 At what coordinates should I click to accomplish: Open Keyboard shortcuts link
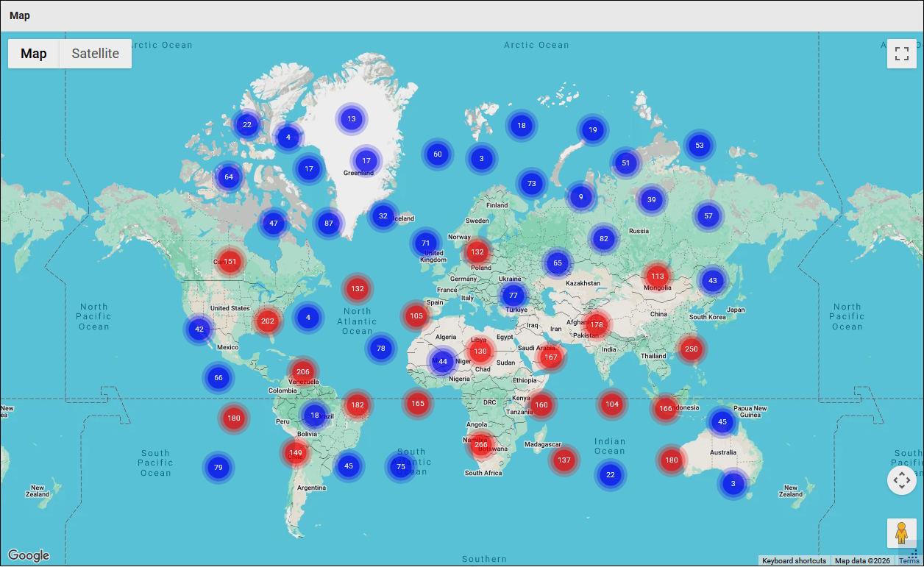pyautogui.click(x=794, y=561)
